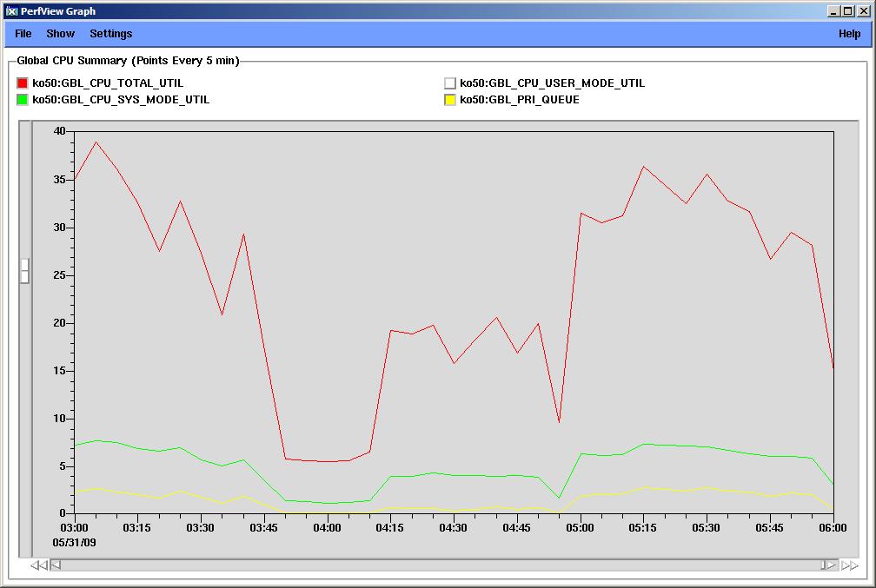Enable the empty GBL_CPU_USER_MODE_UTIL legend box
The width and height of the screenshot is (876, 588).
[450, 83]
